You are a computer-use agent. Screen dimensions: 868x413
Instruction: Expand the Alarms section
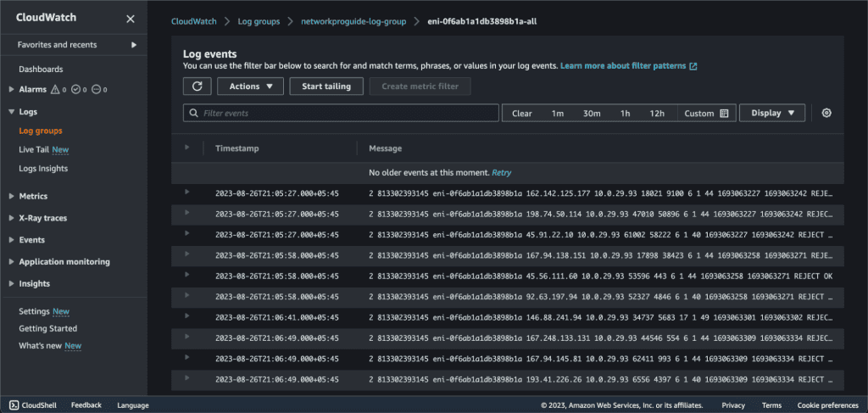(12, 90)
